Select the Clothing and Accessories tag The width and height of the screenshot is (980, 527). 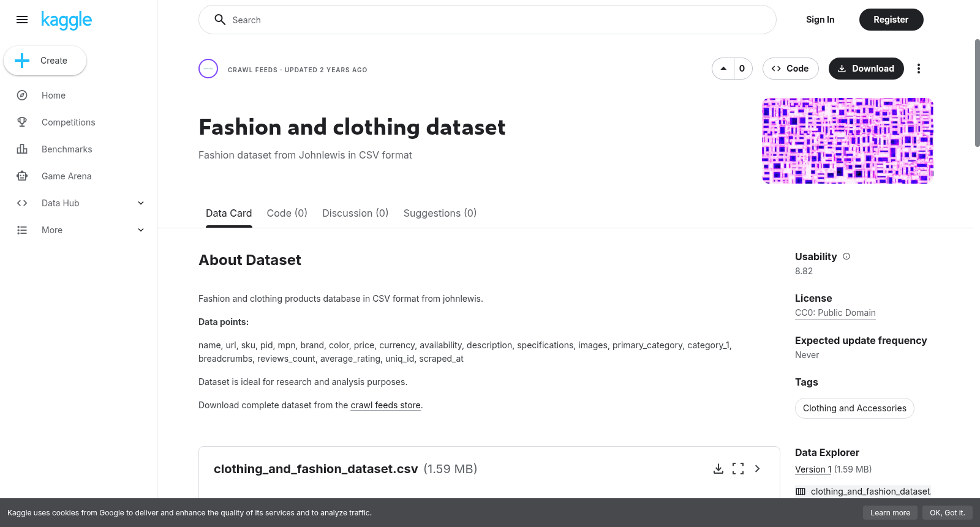(x=854, y=408)
